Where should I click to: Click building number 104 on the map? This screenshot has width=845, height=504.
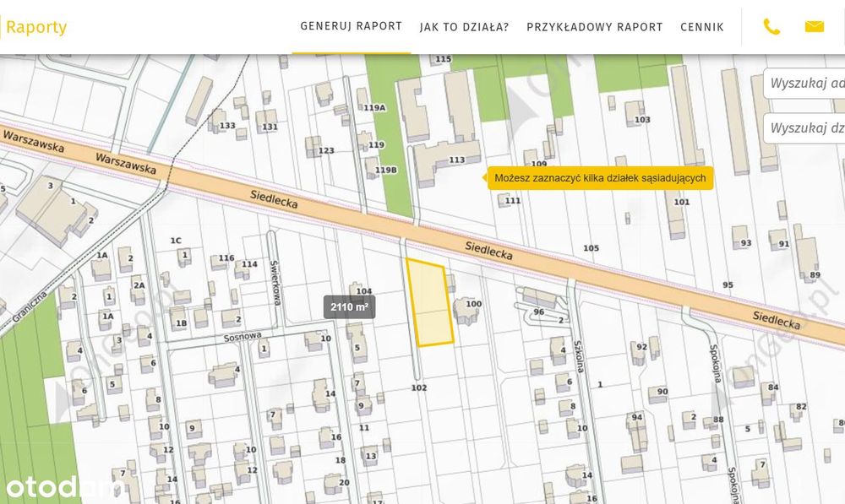[363, 291]
